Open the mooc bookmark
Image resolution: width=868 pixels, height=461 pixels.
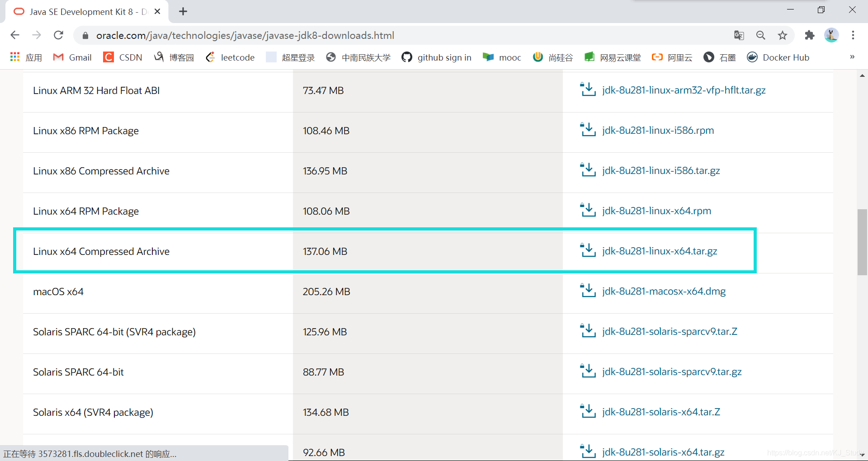point(502,57)
